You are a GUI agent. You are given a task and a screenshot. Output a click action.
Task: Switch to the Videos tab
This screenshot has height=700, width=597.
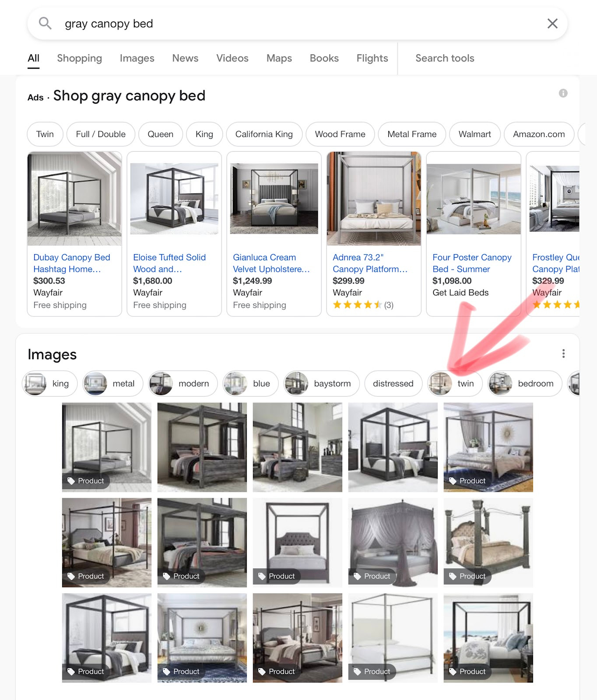(232, 58)
